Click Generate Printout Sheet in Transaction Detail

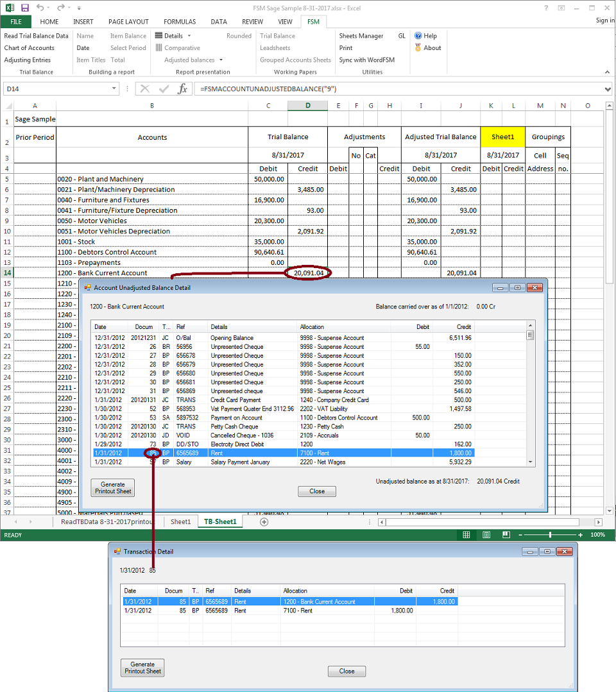142,668
